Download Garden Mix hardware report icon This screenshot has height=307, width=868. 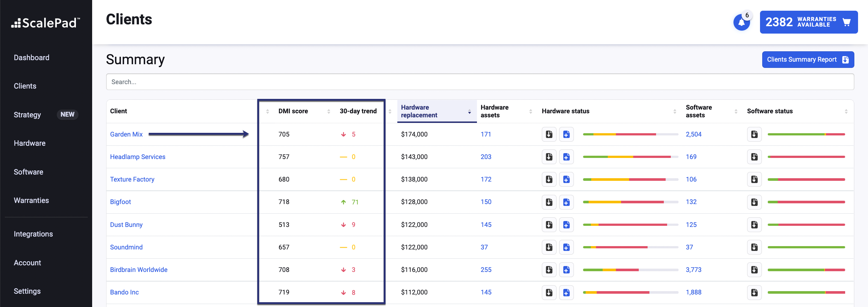click(x=549, y=134)
